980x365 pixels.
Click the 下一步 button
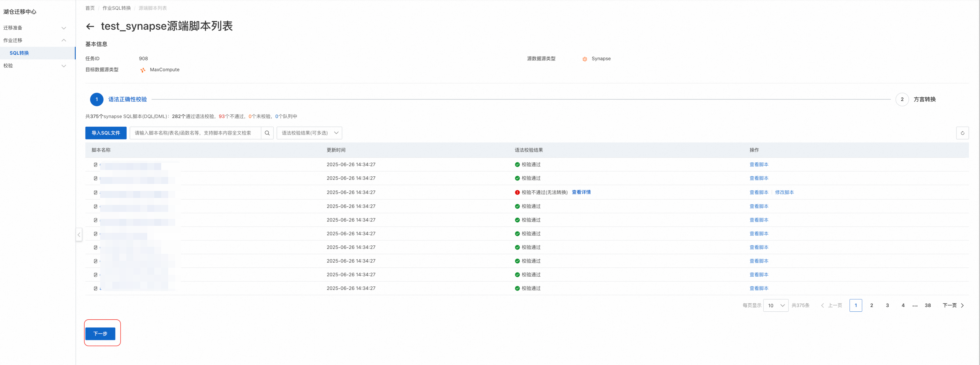100,334
